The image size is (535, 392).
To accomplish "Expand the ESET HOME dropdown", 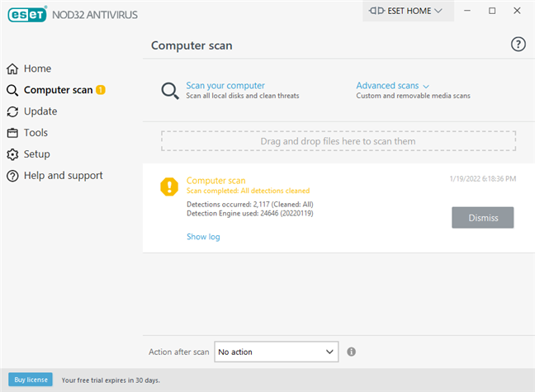I will pyautogui.click(x=408, y=11).
